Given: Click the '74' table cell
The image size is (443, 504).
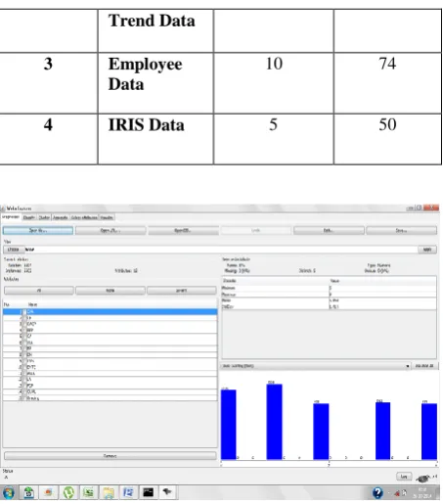Looking at the screenshot, I should 387,83.
